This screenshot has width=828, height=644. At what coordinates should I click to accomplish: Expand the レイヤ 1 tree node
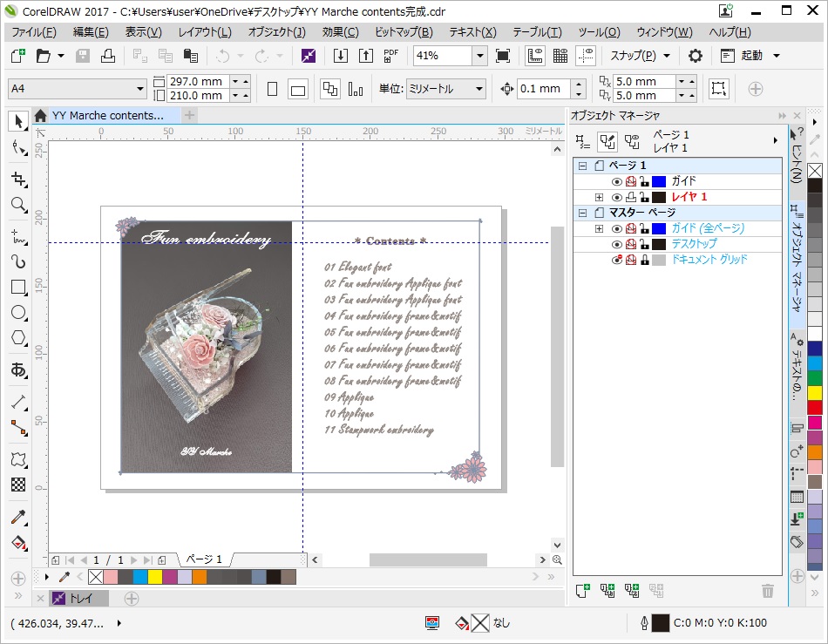point(599,198)
